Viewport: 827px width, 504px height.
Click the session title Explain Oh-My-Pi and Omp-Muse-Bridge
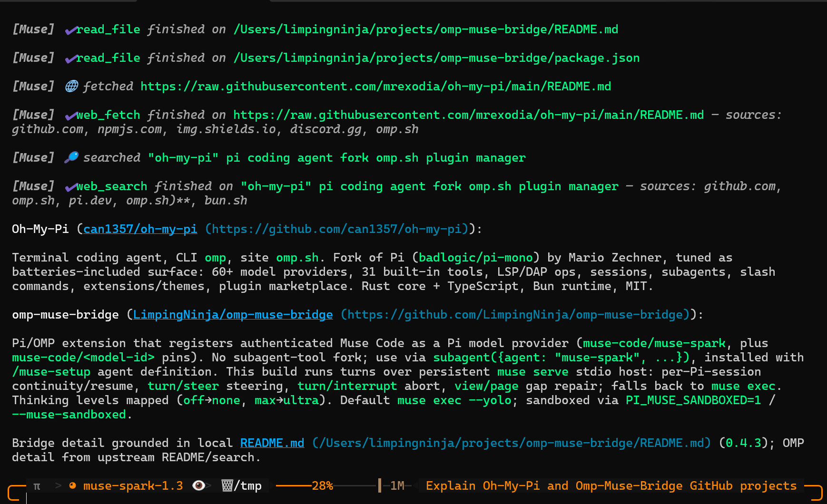611,486
